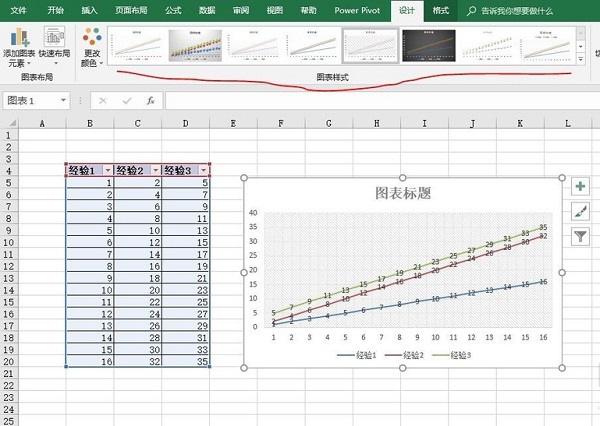Screen dimensions: 600x426
Task: Open the Add Chart Element menu
Action: pos(19,46)
